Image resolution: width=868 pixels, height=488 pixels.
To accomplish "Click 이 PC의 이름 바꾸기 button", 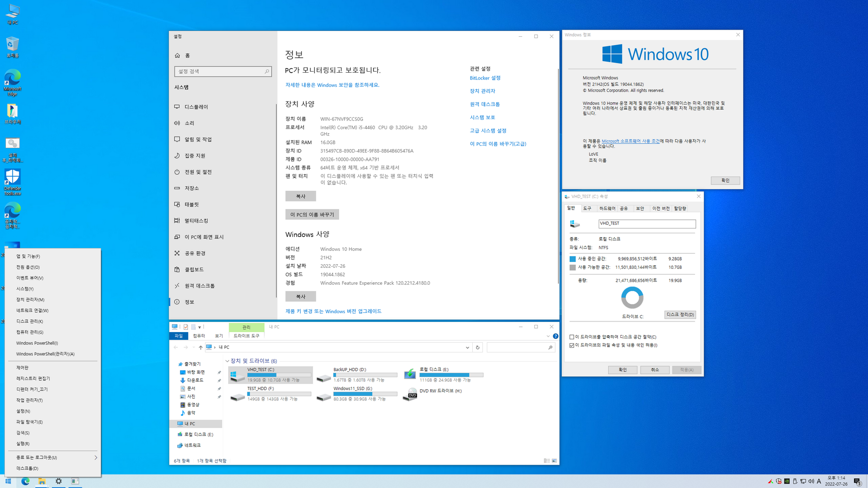I will [312, 214].
